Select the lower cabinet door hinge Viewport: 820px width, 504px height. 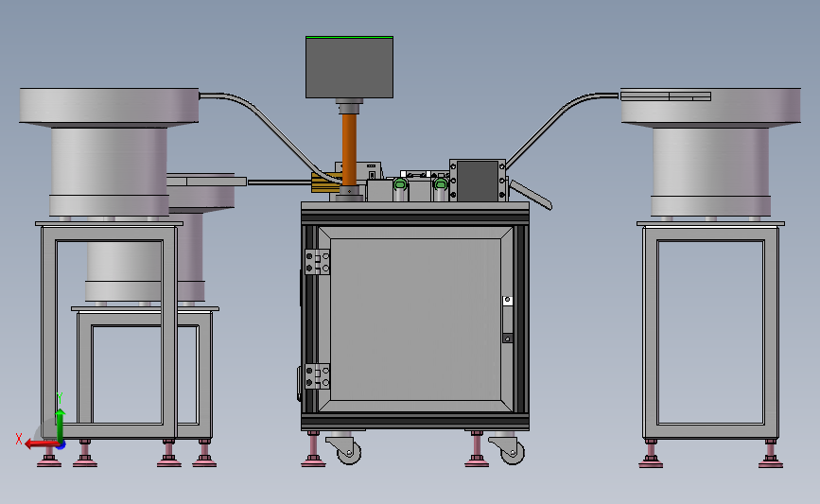point(318,376)
